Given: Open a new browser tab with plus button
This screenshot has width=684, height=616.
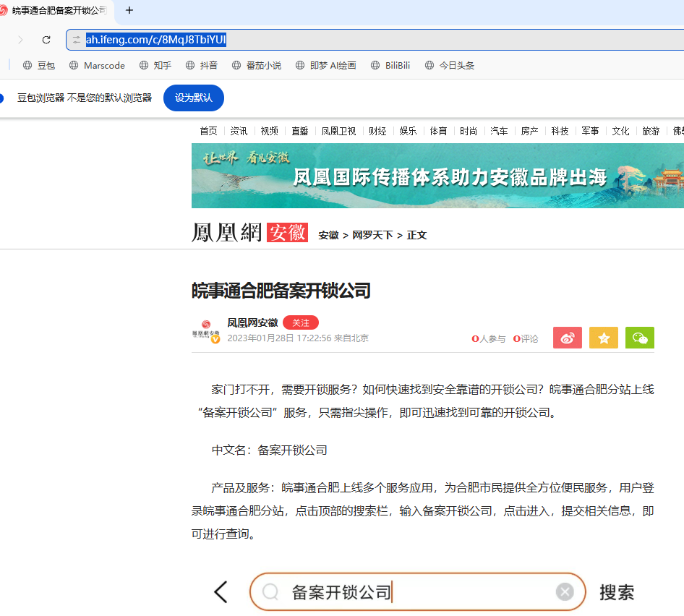Looking at the screenshot, I should pos(129,10).
